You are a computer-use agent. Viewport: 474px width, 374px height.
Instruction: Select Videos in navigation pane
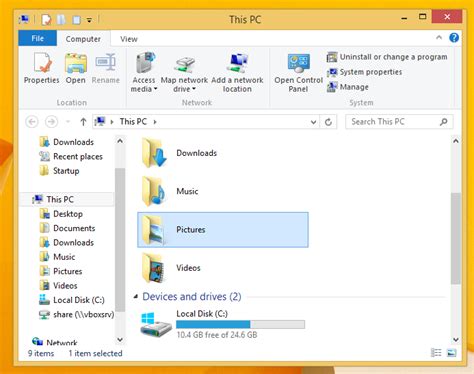pos(59,285)
